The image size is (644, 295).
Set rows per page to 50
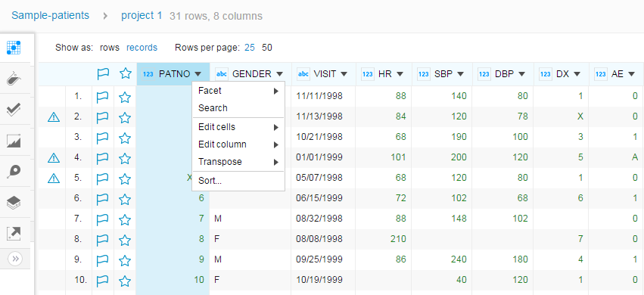(267, 48)
